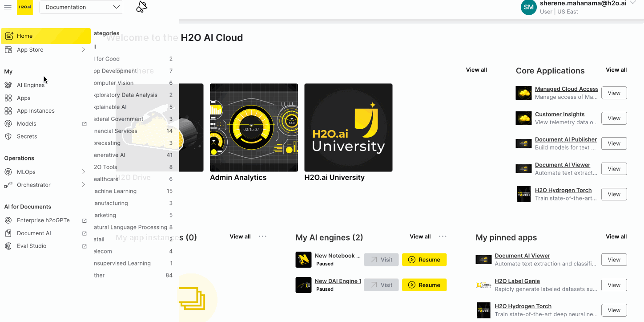Click Visit for New Notebook engine
Image resolution: width=644 pixels, height=322 pixels.
coord(381,260)
